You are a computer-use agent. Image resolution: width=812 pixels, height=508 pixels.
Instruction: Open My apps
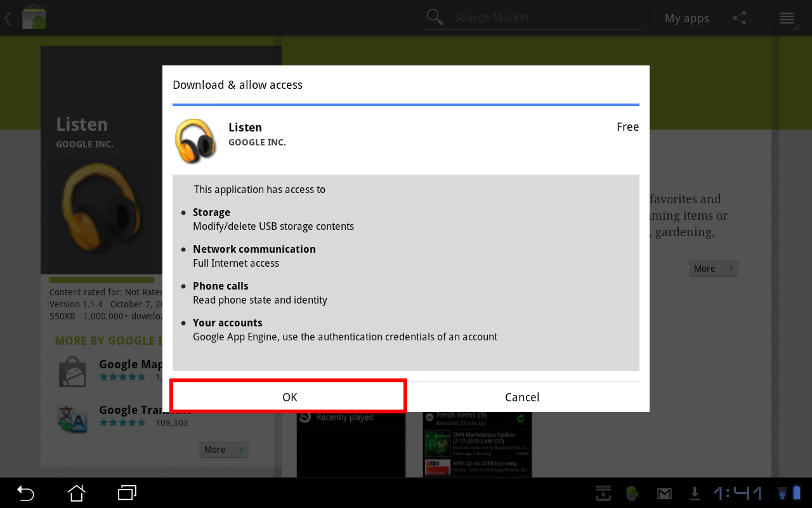coord(686,18)
